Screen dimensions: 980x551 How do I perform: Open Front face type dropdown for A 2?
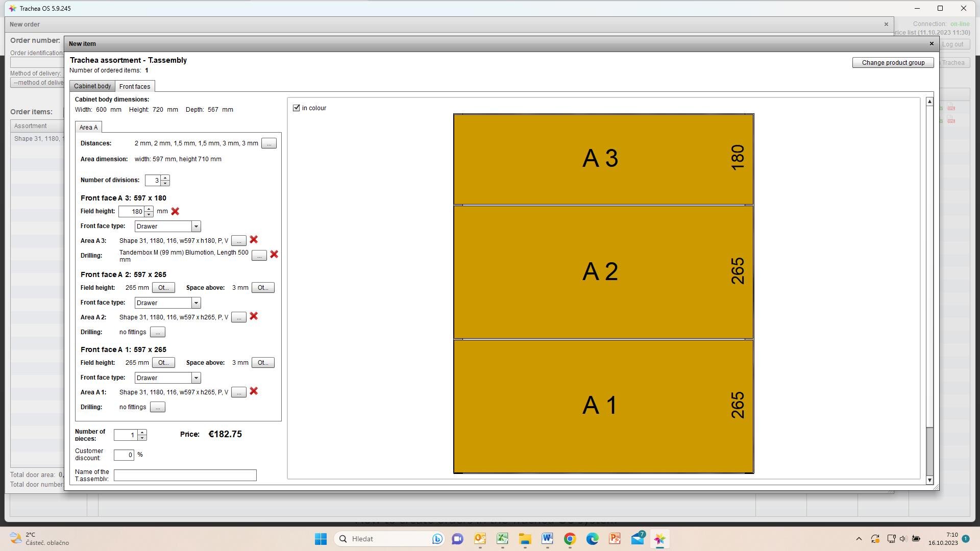pos(195,303)
